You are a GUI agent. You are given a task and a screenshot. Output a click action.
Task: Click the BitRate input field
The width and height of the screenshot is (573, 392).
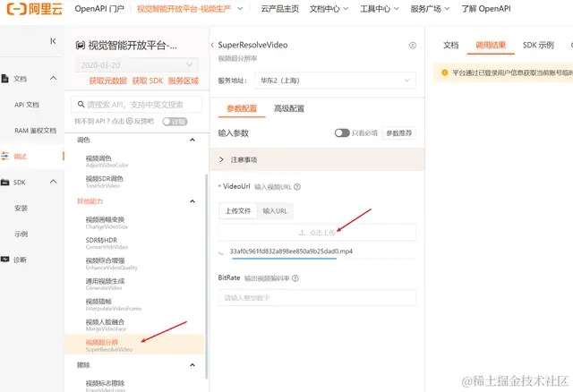[x=317, y=298]
